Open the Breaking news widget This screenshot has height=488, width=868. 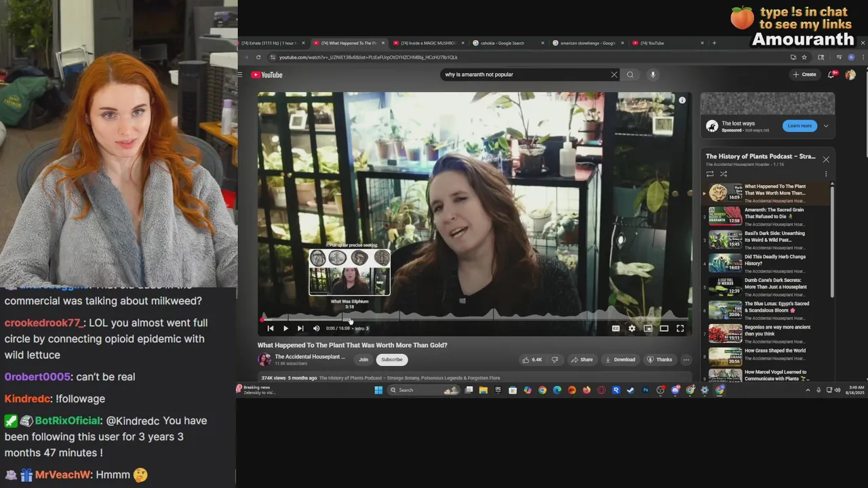[x=256, y=390]
